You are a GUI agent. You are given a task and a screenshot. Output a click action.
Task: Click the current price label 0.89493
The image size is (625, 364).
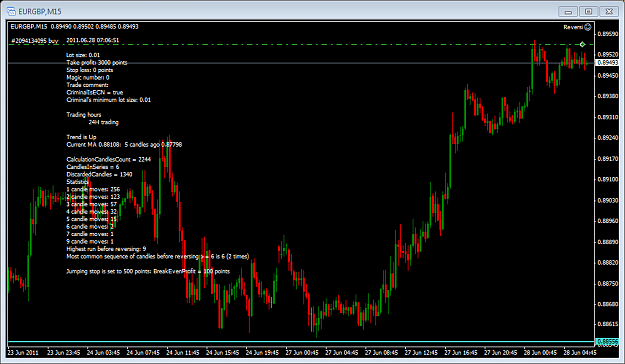pos(607,63)
